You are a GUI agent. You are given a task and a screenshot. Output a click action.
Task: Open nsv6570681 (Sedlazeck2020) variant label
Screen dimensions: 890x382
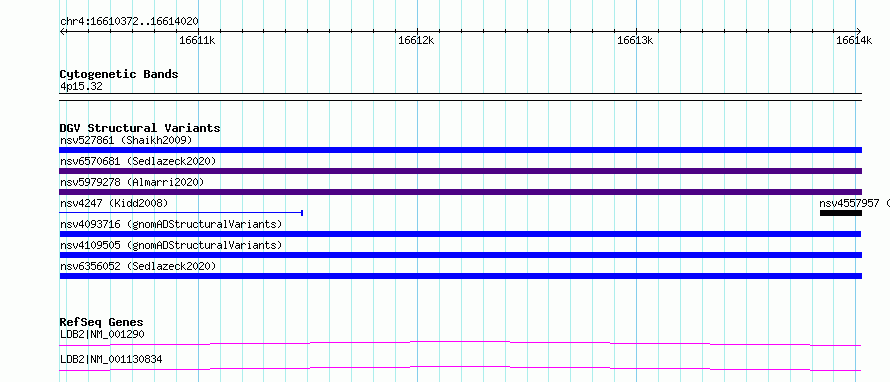pyautogui.click(x=138, y=161)
